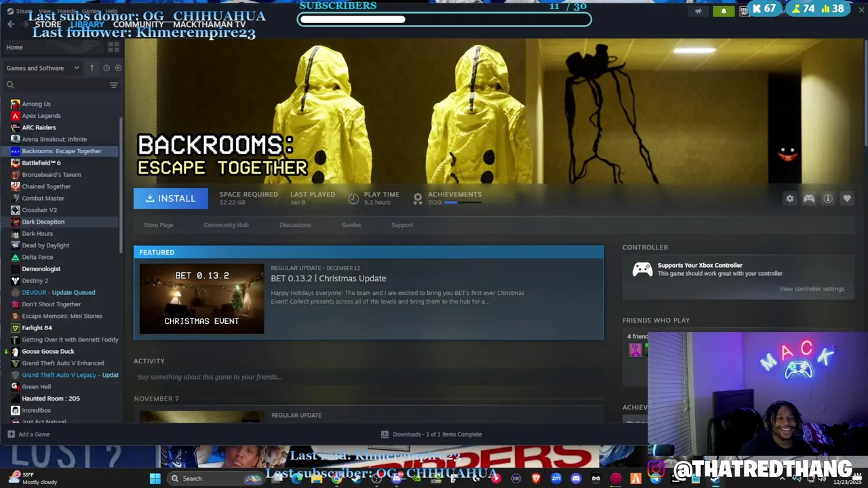Select Apex Legends in the library
Viewport: 868px width, 488px height.
pos(41,116)
